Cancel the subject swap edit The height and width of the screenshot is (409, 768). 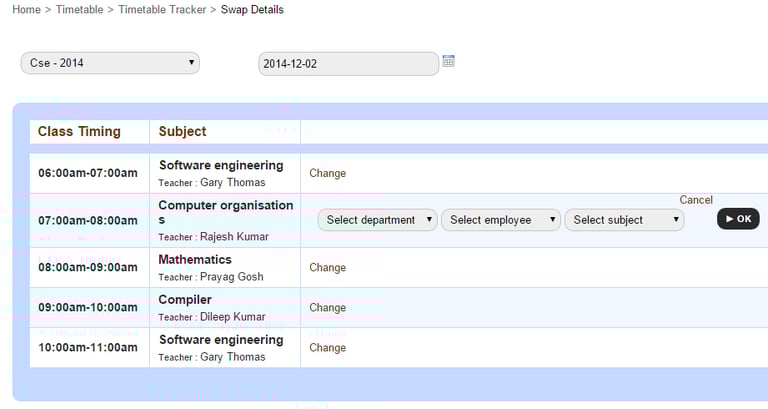pyautogui.click(x=696, y=200)
